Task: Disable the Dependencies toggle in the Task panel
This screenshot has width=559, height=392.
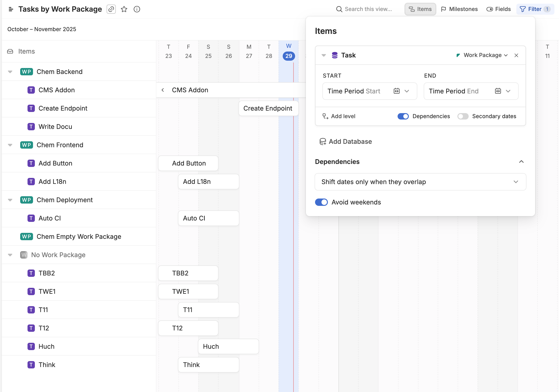Action: tap(403, 117)
